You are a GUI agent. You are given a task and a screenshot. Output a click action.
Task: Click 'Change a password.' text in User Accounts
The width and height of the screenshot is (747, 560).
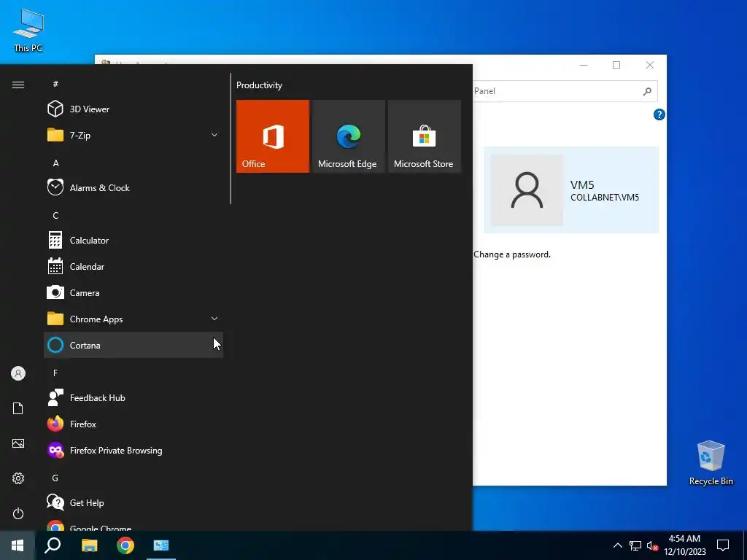point(512,254)
